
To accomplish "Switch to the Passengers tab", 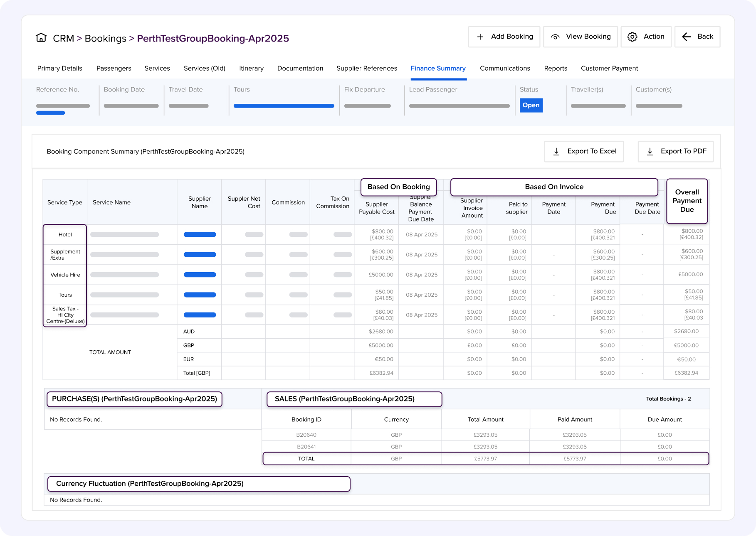I will [x=114, y=68].
